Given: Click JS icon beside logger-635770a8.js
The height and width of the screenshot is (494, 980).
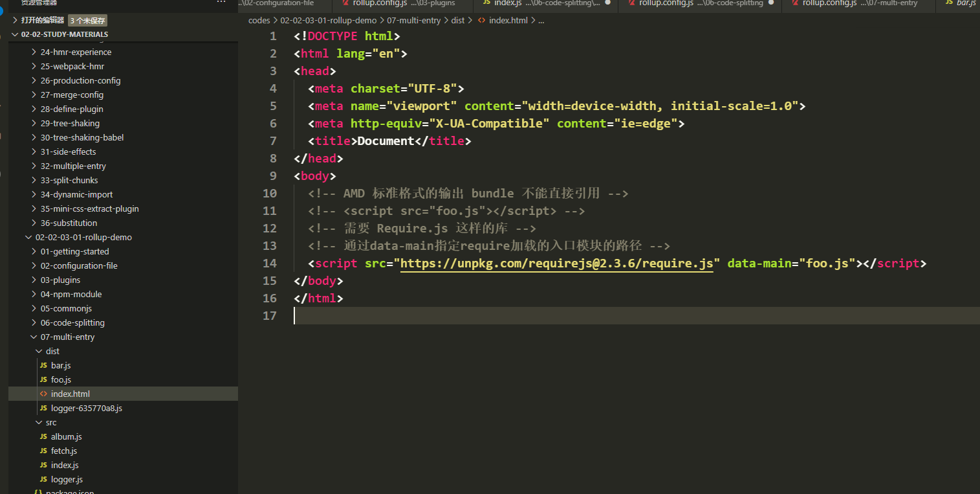Looking at the screenshot, I should pos(43,409).
